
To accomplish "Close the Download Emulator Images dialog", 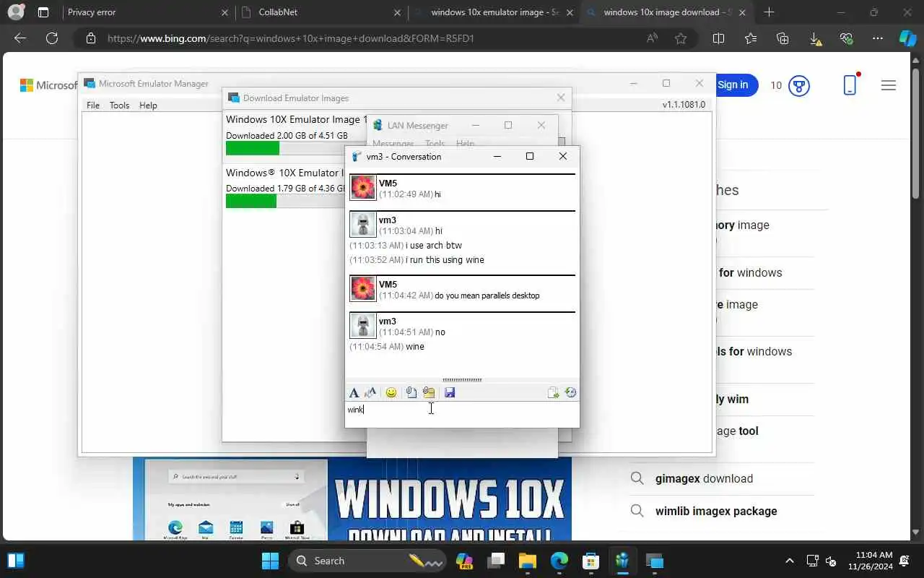I will pos(561,98).
